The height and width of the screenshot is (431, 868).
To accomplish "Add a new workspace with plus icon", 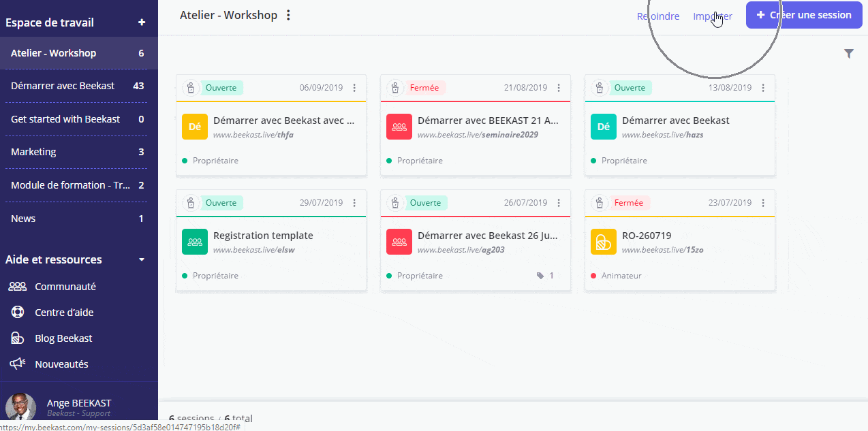I will [142, 22].
